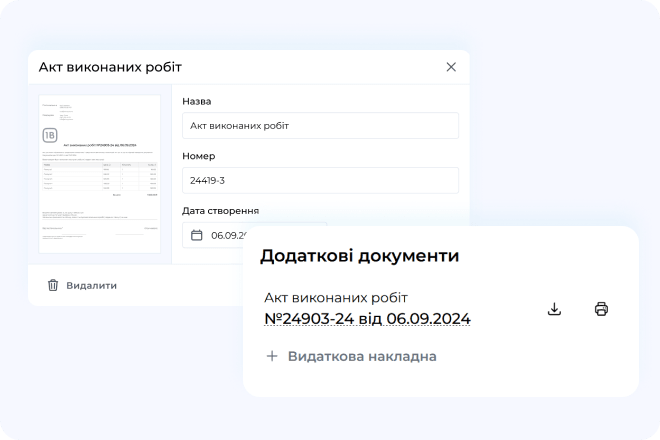Open the document preview thumbnail

[100, 175]
